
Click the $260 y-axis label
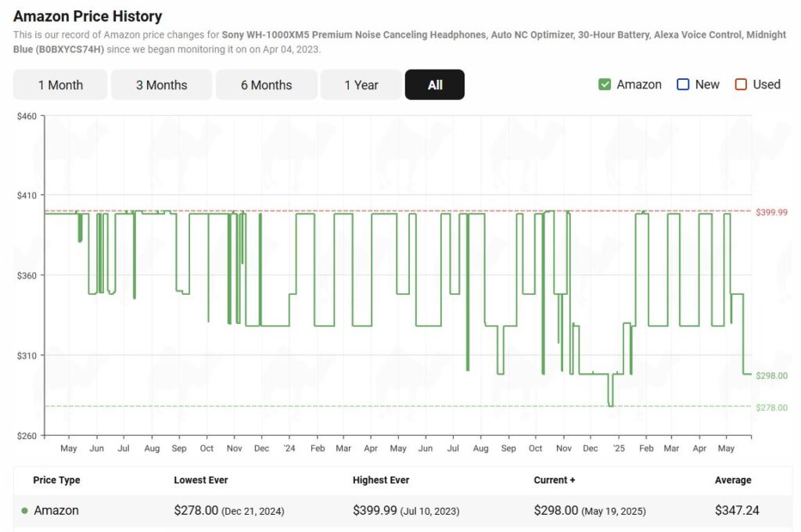[27, 436]
